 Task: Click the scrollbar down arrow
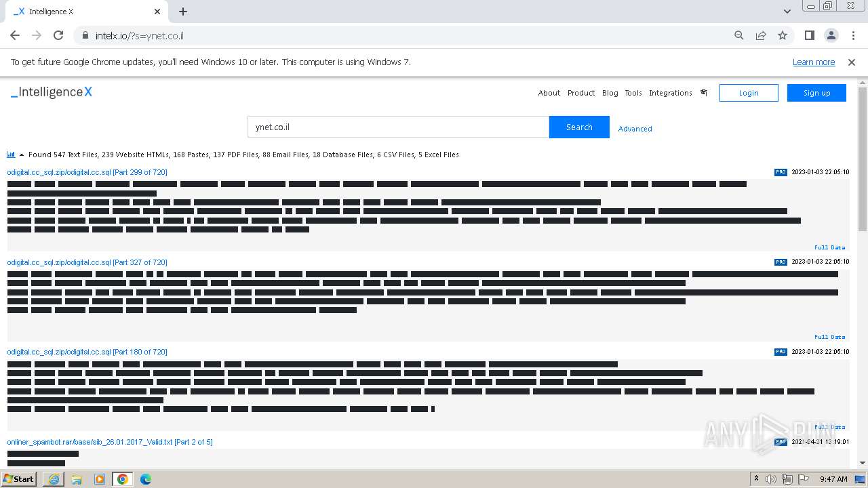(x=863, y=463)
